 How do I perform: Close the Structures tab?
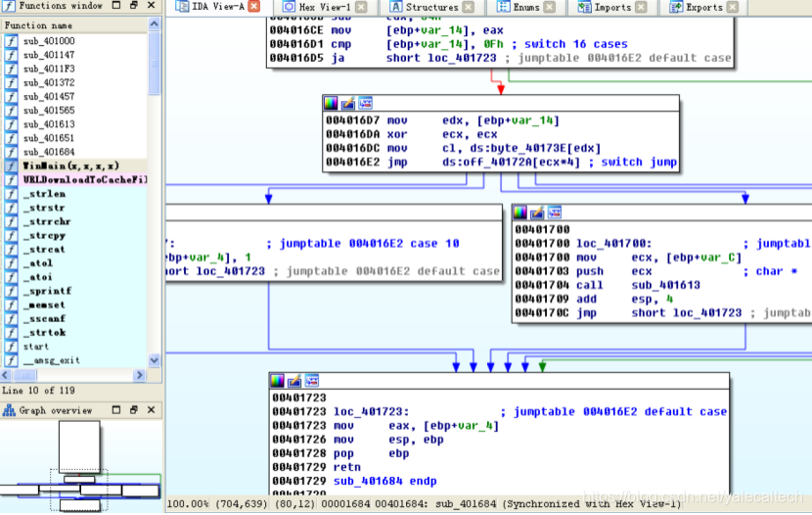[x=469, y=7]
